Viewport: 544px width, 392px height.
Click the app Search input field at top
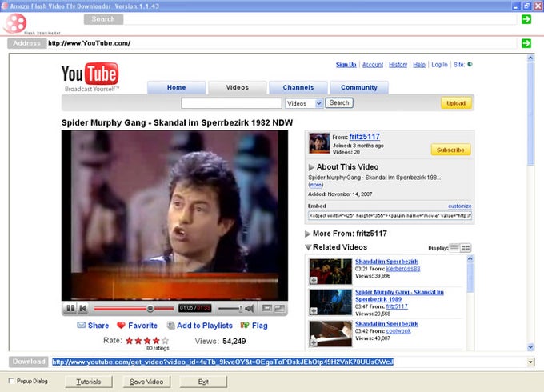coord(320,19)
